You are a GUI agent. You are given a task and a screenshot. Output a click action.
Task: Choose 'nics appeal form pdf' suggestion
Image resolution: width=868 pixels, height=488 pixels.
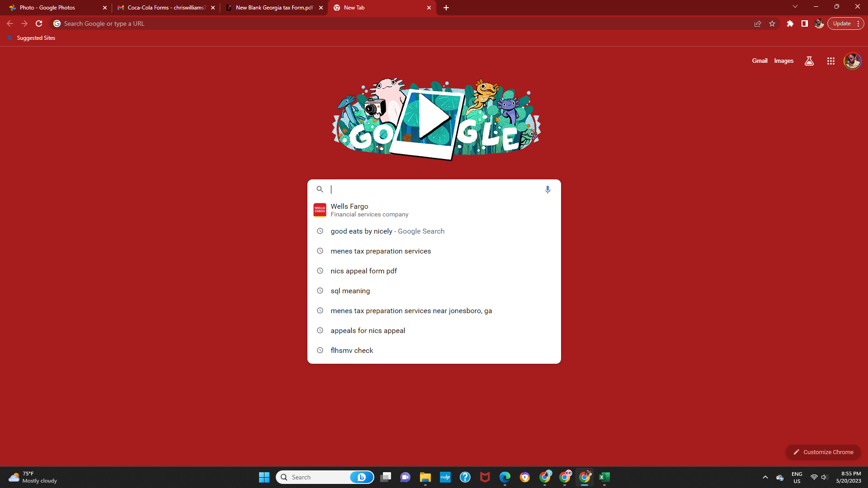point(434,271)
